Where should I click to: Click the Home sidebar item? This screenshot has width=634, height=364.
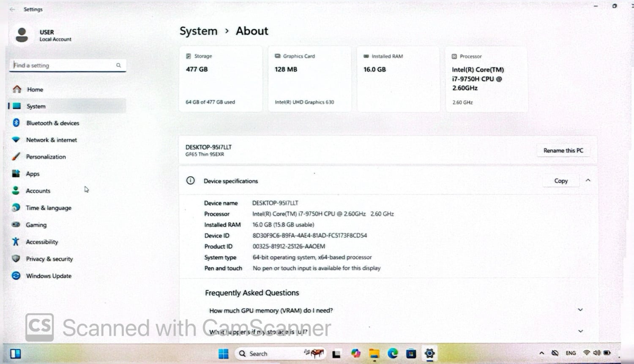(35, 90)
